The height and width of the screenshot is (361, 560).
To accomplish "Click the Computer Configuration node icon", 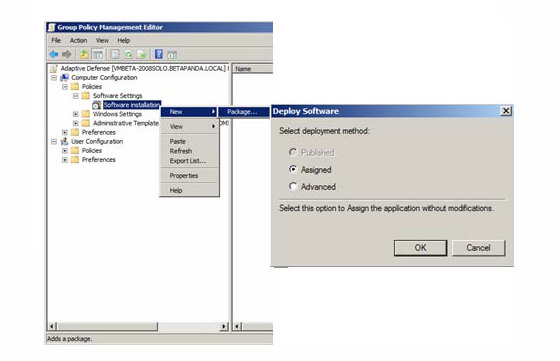I will pos(64,77).
